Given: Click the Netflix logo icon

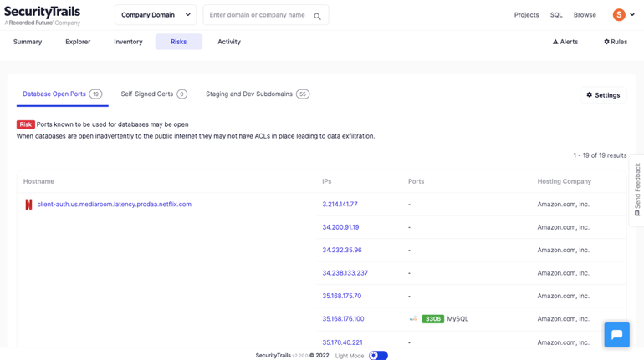Looking at the screenshot, I should pos(28,204).
